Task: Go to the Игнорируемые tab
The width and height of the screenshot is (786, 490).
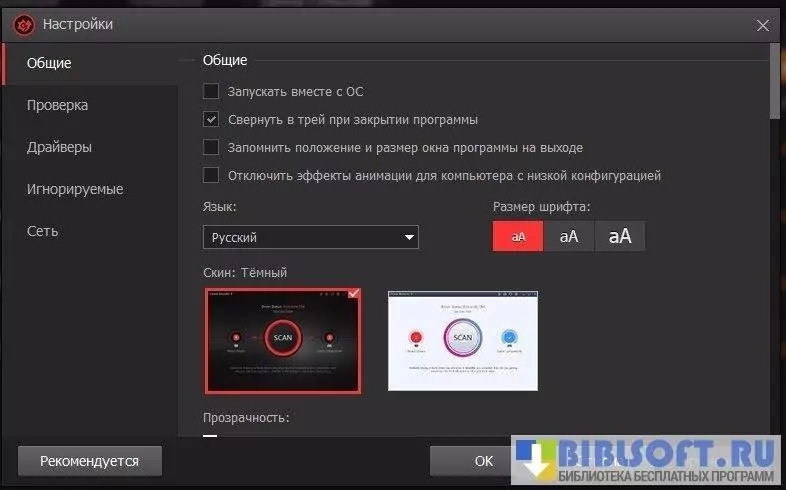Action: click(x=75, y=189)
